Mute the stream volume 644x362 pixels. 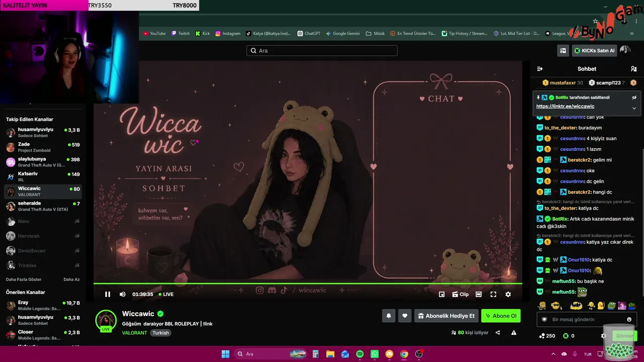pyautogui.click(x=122, y=294)
